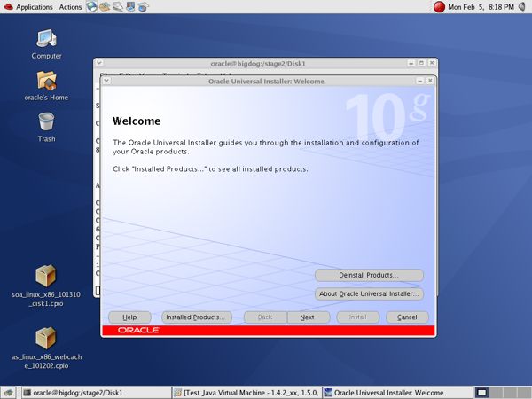
Task: Maximize the oracle@bigdog terminal window
Action: (421, 63)
